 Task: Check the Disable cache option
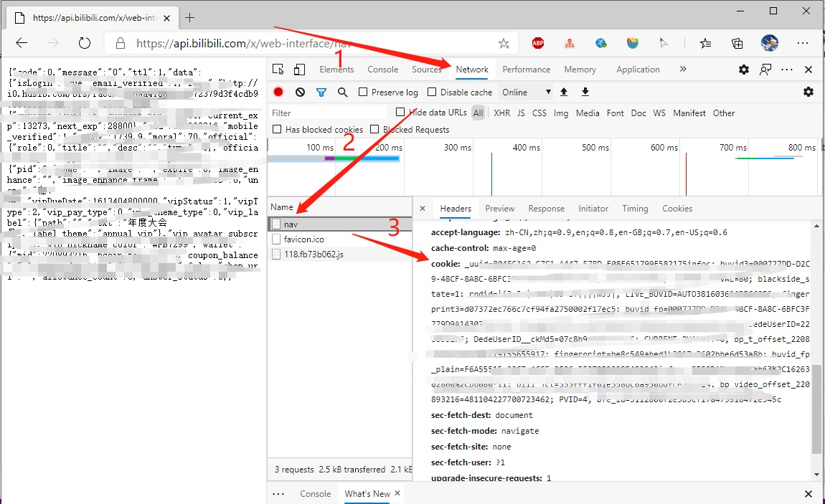click(x=432, y=92)
